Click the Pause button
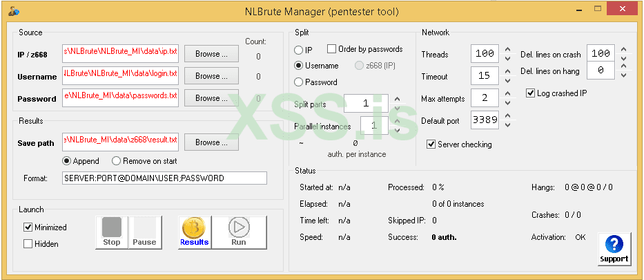This screenshot has height=280, width=644. click(144, 232)
